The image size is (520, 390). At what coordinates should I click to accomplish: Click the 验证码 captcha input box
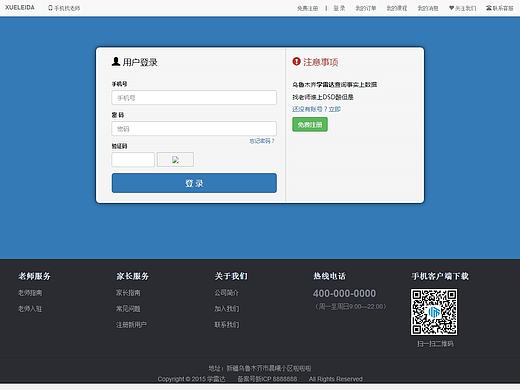133,159
